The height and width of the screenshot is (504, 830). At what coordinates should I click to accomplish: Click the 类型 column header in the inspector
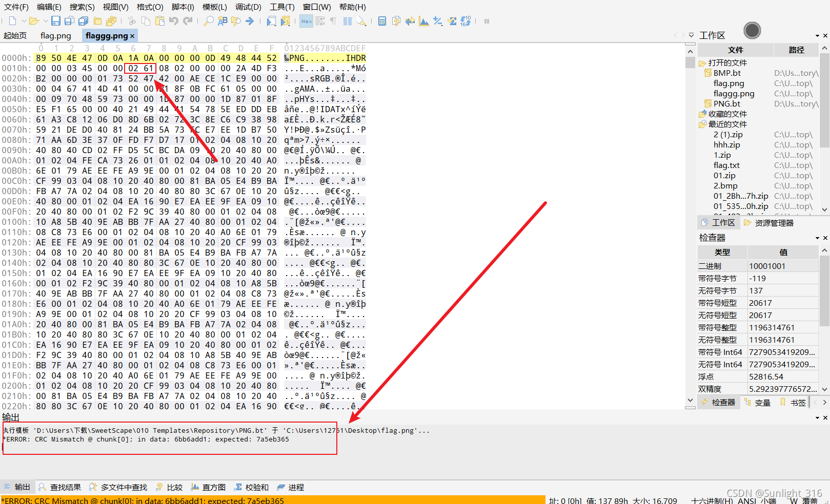click(x=722, y=252)
